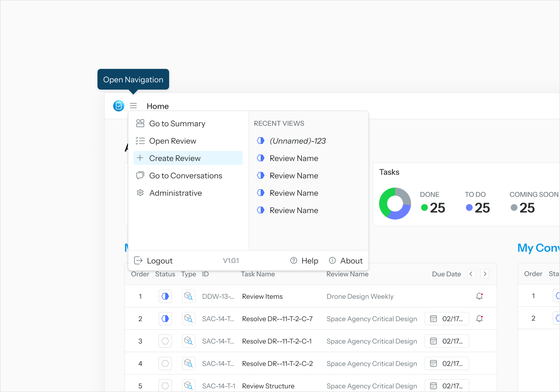Click the next column chevron beside Due Date
This screenshot has height=392, width=560.
(485, 274)
